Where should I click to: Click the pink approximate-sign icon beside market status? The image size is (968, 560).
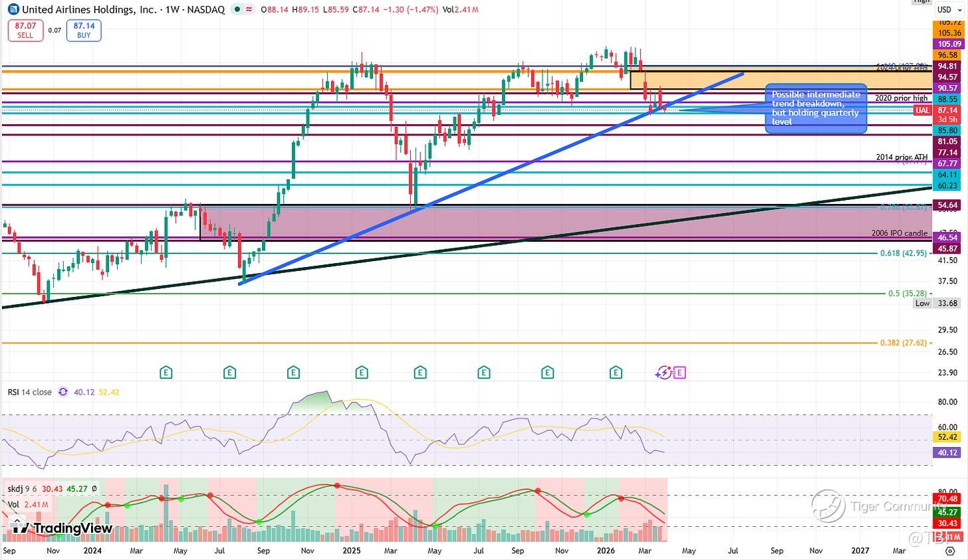(x=249, y=10)
